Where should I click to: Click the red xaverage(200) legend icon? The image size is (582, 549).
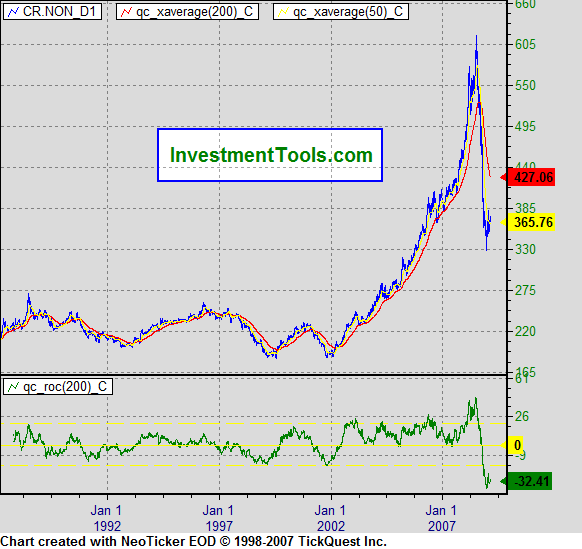(127, 12)
